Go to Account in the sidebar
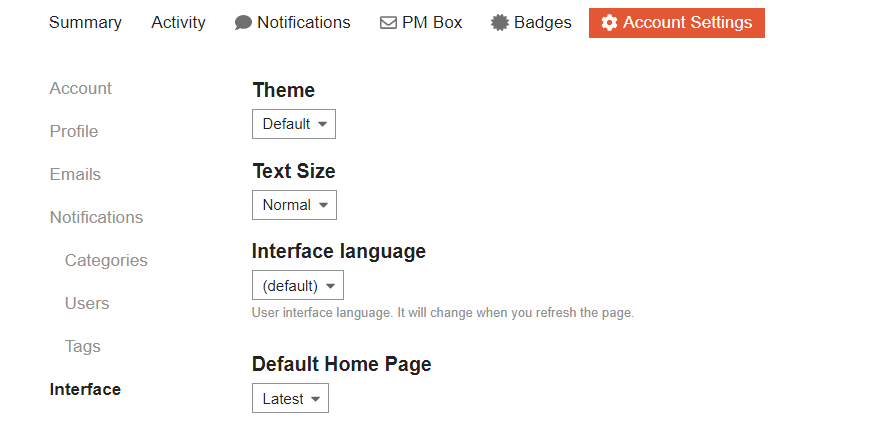Screen dimensions: 890x429 pyautogui.click(x=81, y=89)
